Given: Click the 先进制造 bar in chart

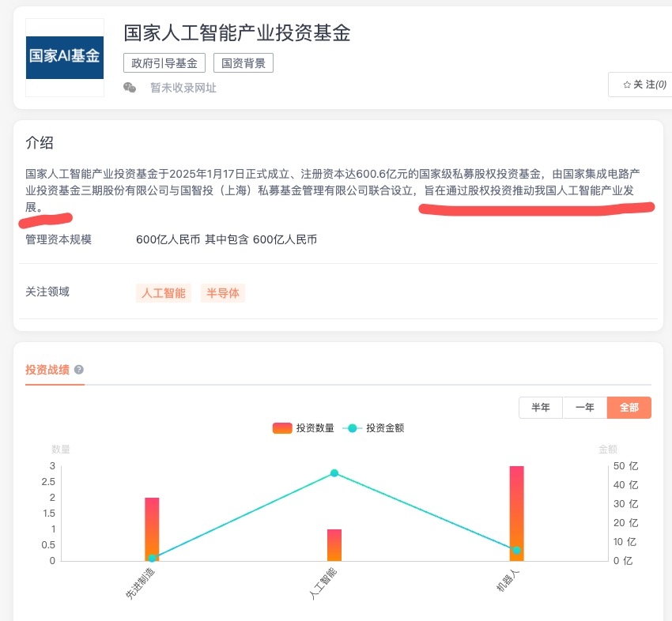Looking at the screenshot, I should (x=152, y=529).
